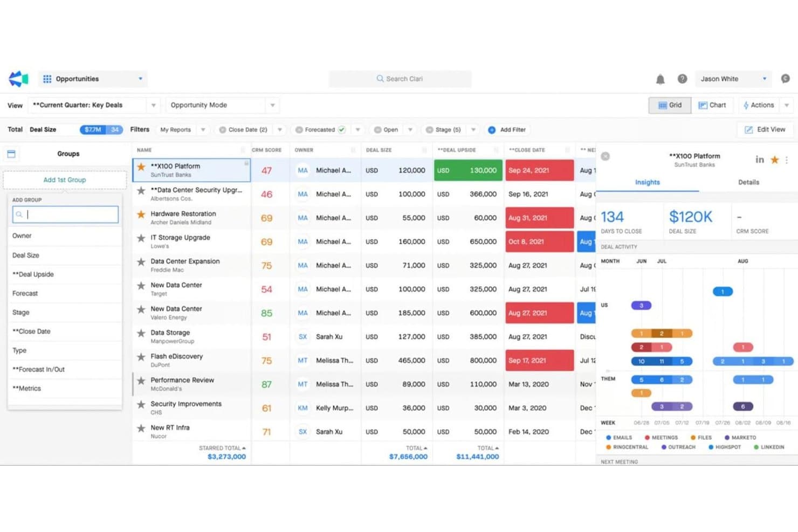
Task: Click the plus icon for Add Filter
Action: [x=492, y=130]
